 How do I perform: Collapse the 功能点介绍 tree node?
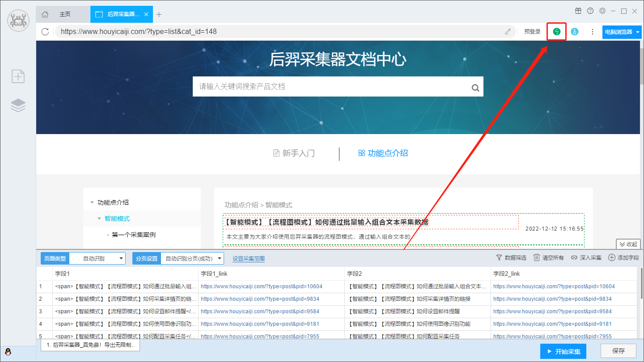click(92, 202)
